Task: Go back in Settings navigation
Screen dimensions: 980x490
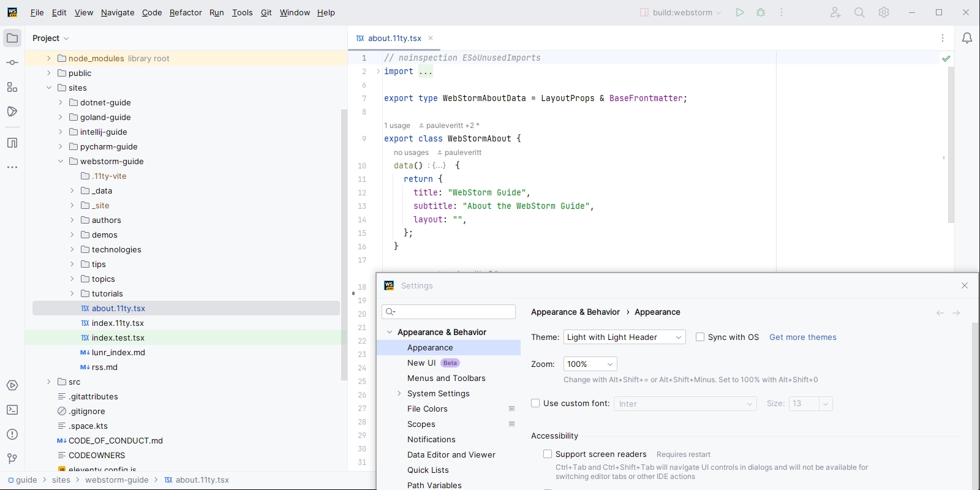Action: (940, 313)
